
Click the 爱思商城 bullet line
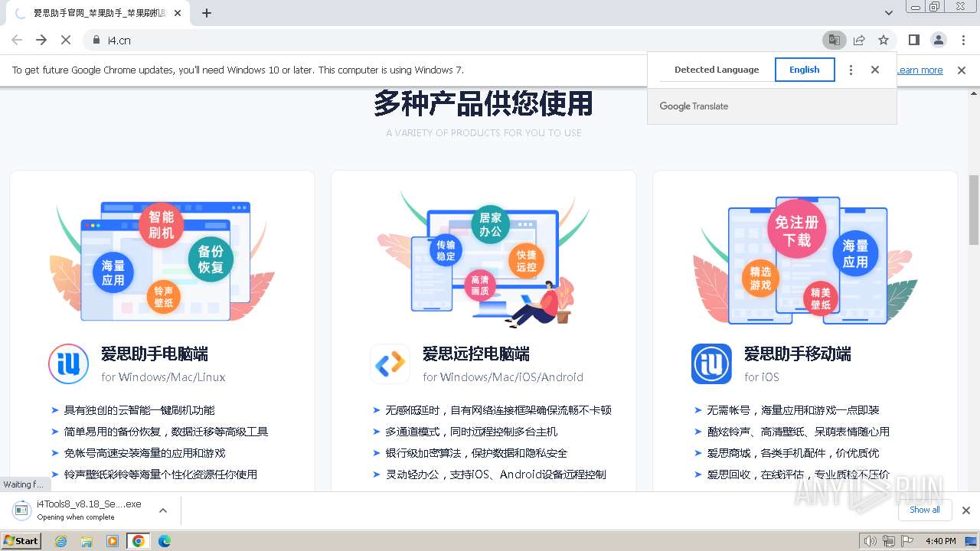[x=793, y=453]
